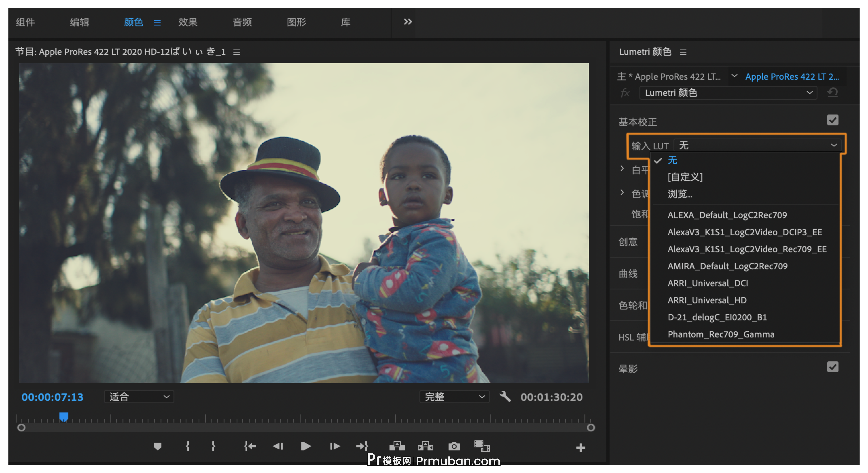
Task: Click the duration timecode 00:01:30:20
Action: 552,397
